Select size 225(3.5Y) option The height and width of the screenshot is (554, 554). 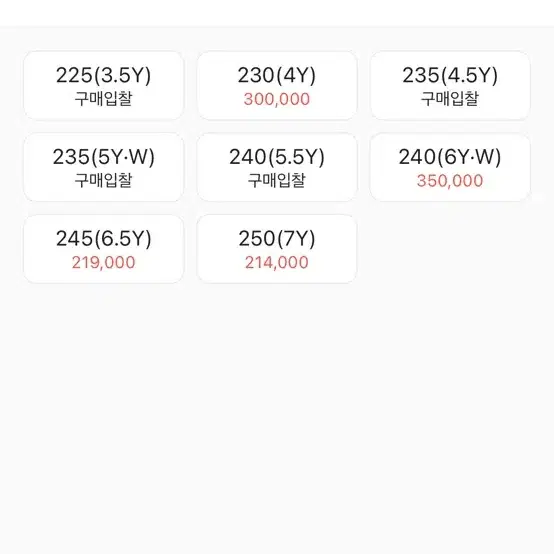click(104, 86)
